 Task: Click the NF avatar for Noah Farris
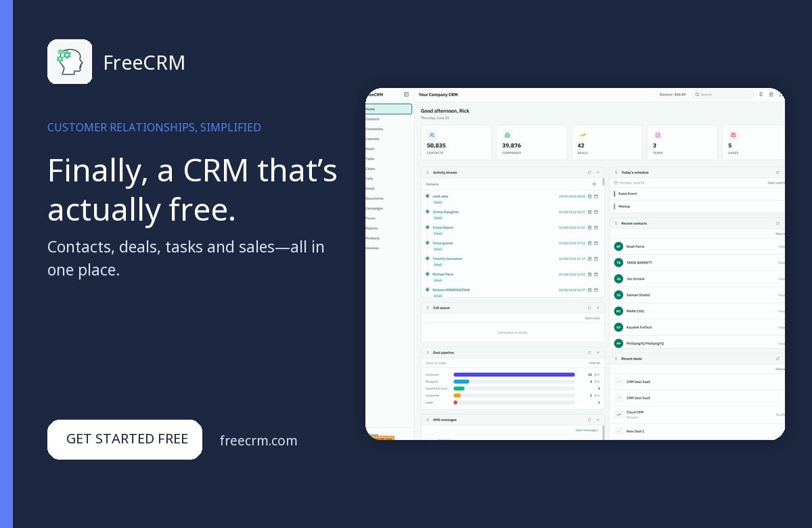(x=618, y=246)
